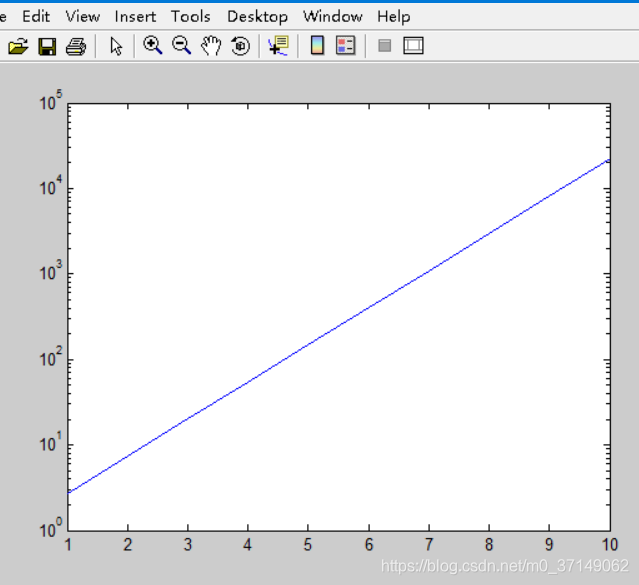Click the y-axis label 10^2
Viewport: 639px width, 585px height.
[x=51, y=357]
